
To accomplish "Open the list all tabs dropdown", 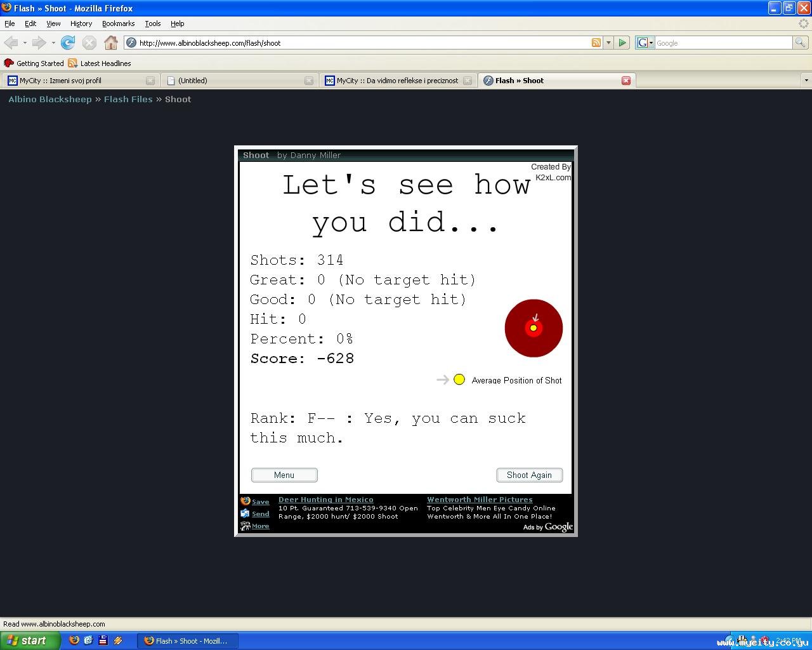I will 806,81.
